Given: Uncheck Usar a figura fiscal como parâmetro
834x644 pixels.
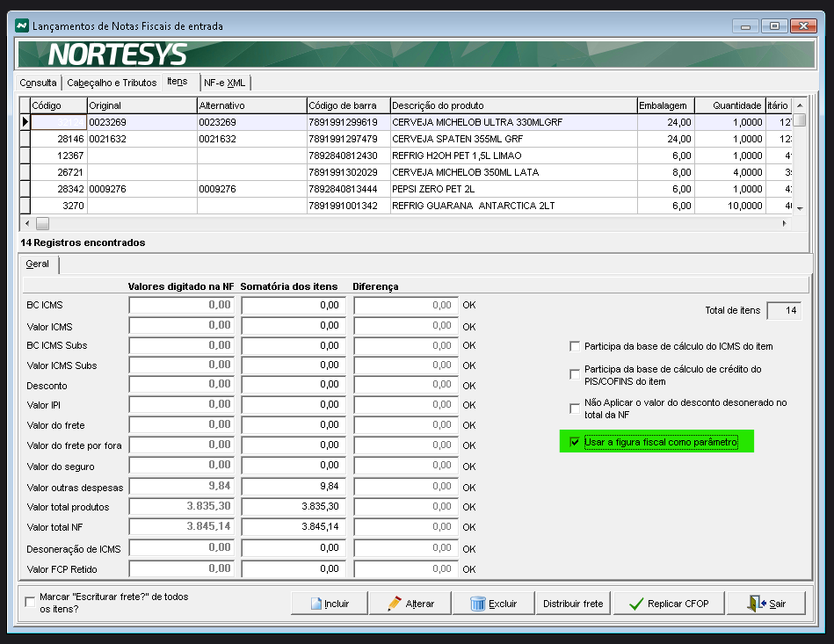Looking at the screenshot, I should [x=576, y=442].
